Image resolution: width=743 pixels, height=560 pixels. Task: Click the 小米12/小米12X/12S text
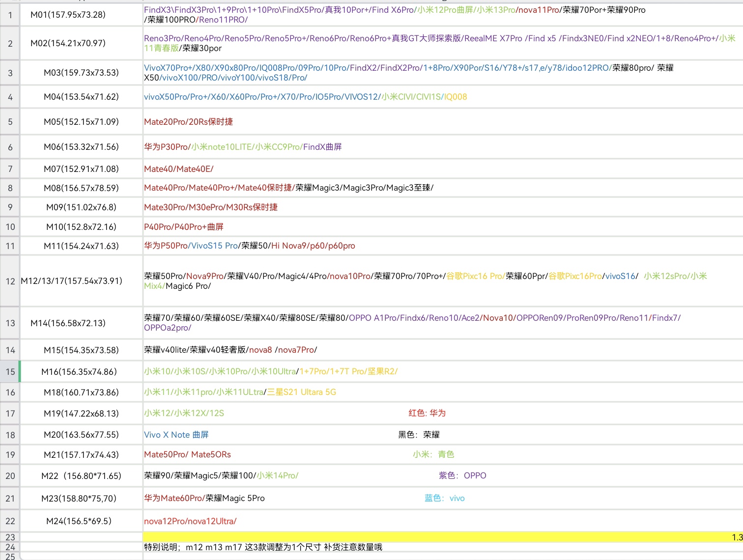pos(184,413)
